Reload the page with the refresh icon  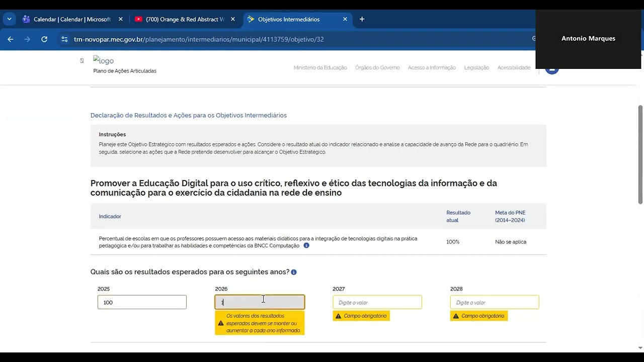click(44, 39)
